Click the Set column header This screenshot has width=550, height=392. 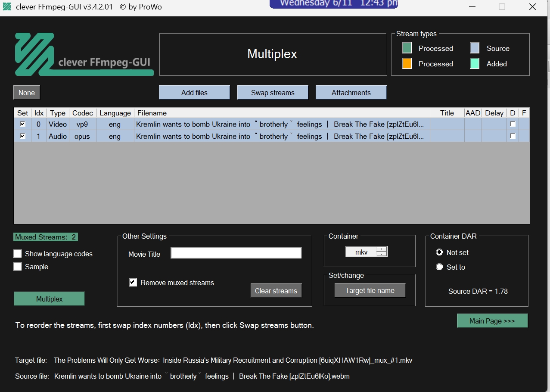23,113
